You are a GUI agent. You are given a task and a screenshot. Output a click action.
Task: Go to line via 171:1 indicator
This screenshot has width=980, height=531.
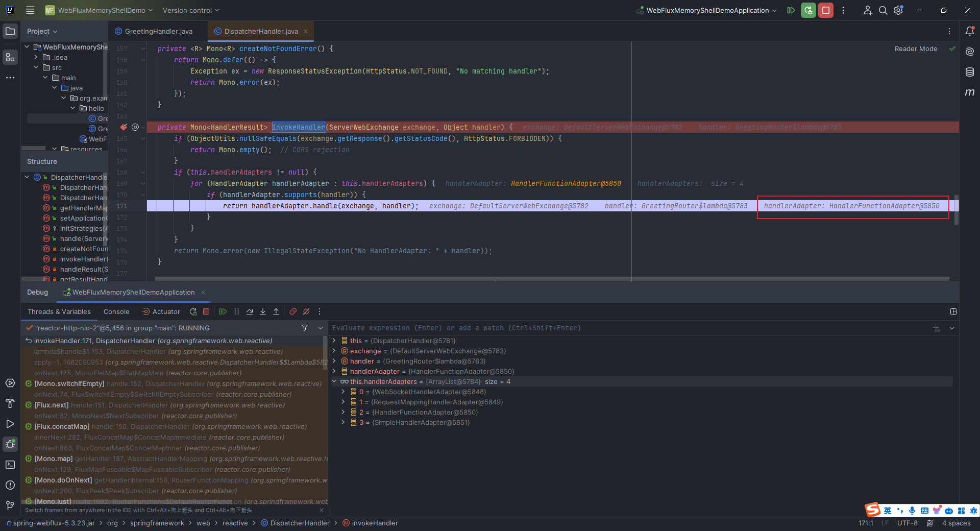(866, 523)
